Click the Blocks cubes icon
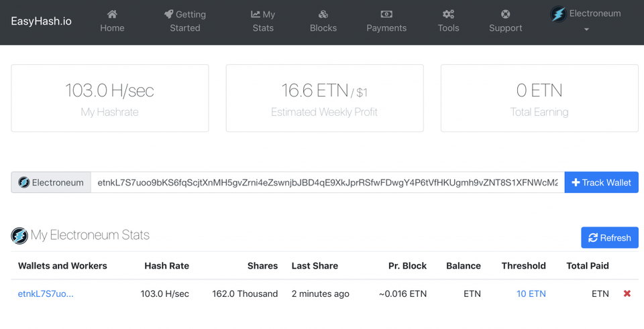644x329 pixels. (x=323, y=14)
